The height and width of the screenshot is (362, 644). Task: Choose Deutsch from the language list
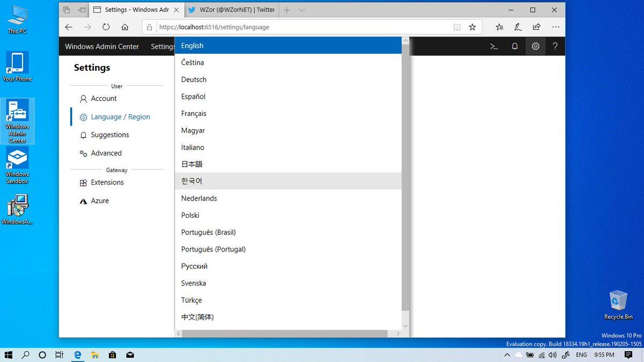(x=288, y=79)
